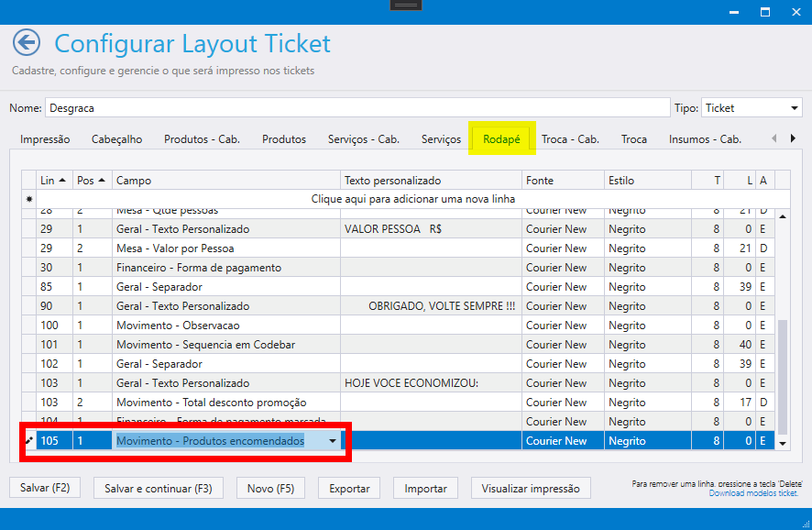This screenshot has width=812, height=530.
Task: Click the 'HOJE VOCE ECONOMIZOU:' text cell
Action: coord(432,383)
